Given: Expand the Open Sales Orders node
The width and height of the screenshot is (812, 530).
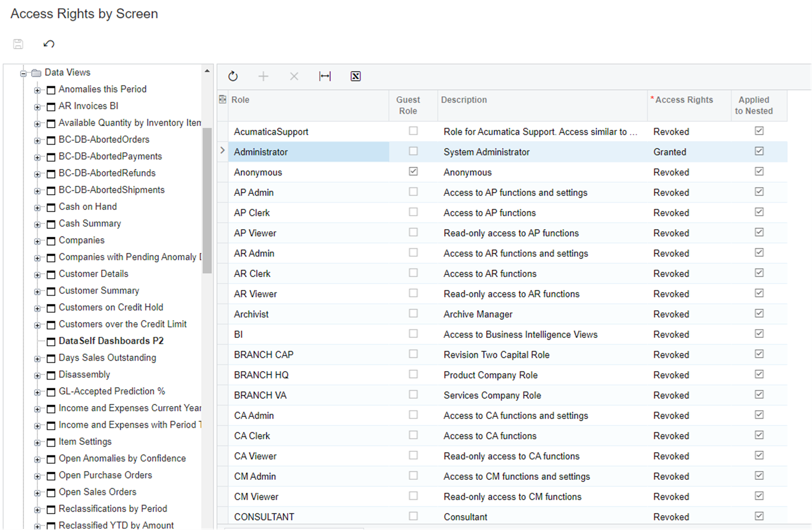Looking at the screenshot, I should pyautogui.click(x=38, y=493).
